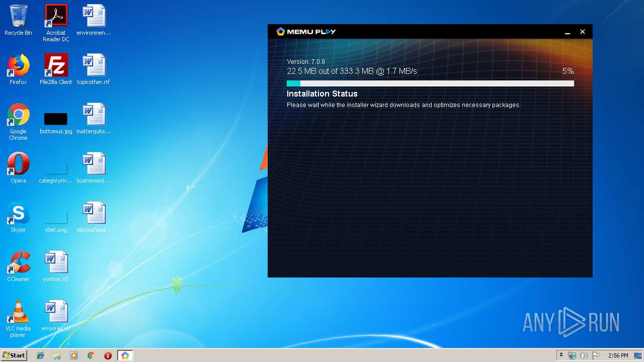Image resolution: width=644 pixels, height=362 pixels.
Task: Open the Recycle Bin desktop icon
Action: coord(18,20)
